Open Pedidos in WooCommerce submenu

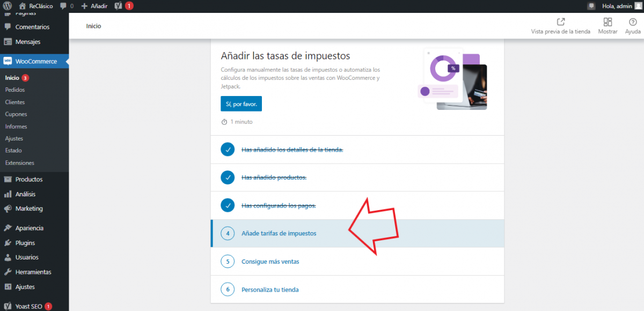[15, 90]
